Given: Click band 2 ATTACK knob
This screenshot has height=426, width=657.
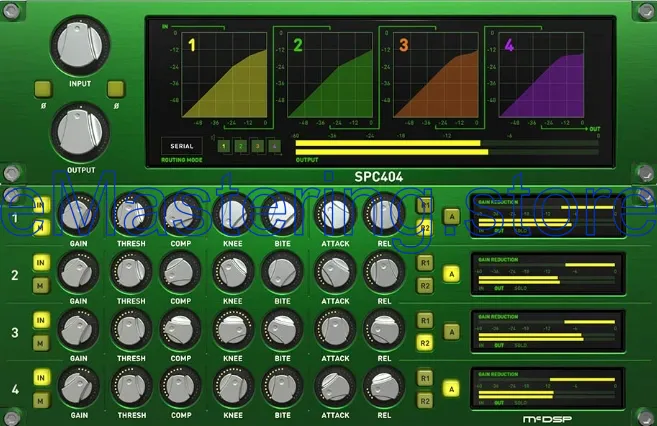Looking at the screenshot, I should pyautogui.click(x=335, y=272).
